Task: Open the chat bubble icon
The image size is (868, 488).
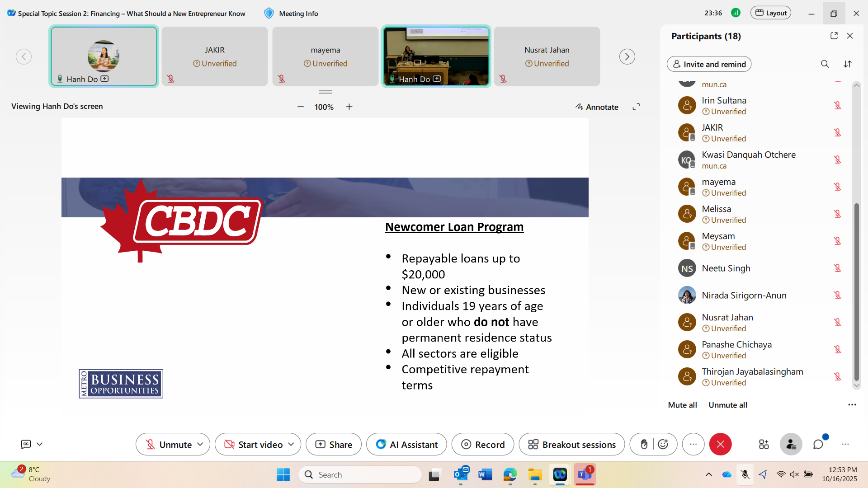Action: coord(818,445)
